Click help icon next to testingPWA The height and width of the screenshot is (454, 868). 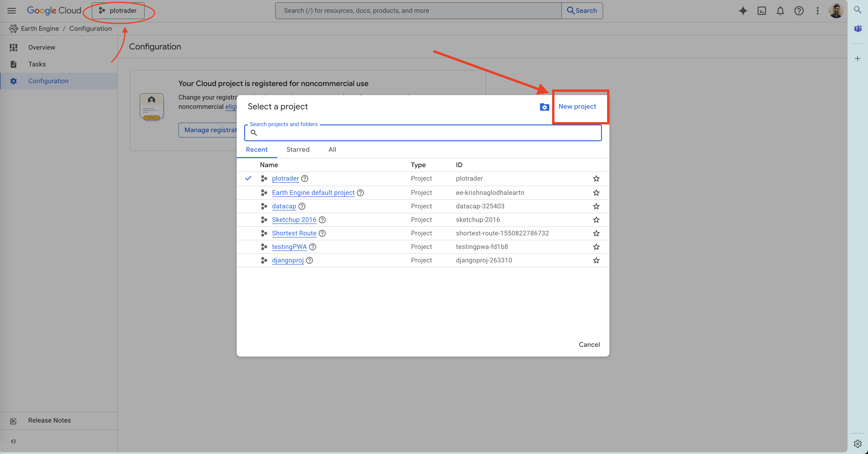312,247
